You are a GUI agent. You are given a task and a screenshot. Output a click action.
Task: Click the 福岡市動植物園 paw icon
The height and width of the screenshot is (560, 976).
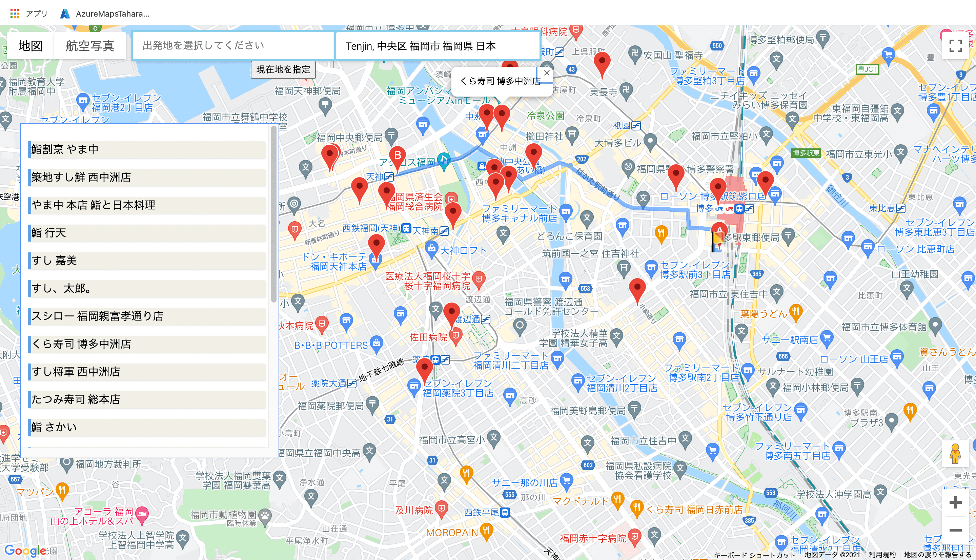(265, 517)
